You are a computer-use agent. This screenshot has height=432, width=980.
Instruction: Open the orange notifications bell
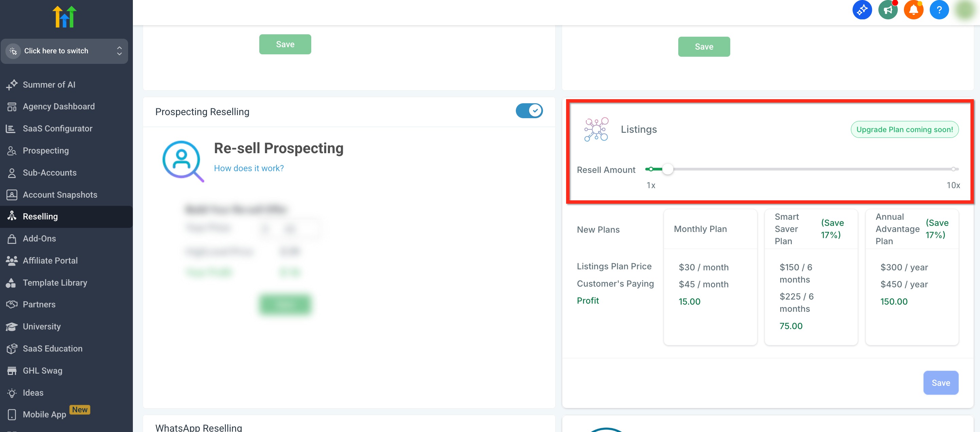coord(913,10)
